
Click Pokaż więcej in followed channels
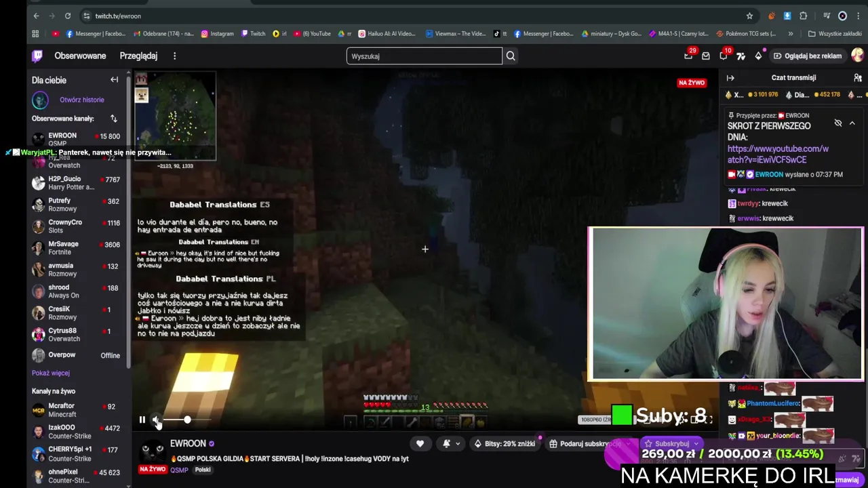click(x=51, y=373)
